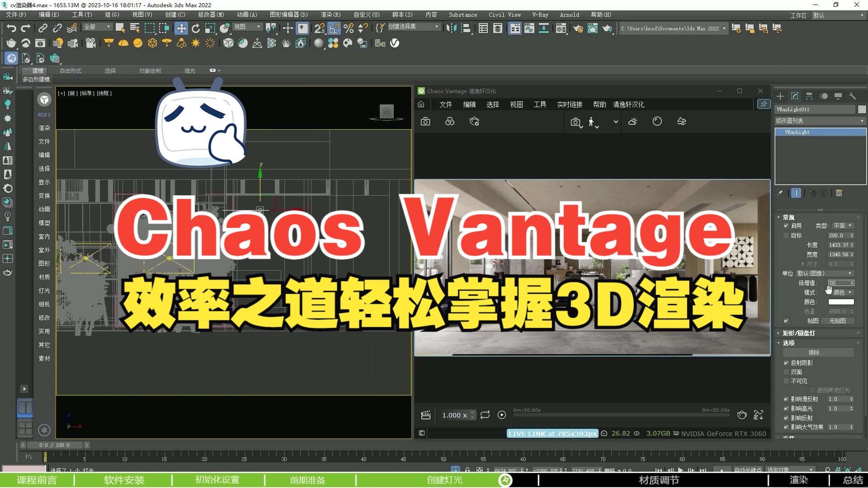868x488 pixels.
Task: Open the Material Editor icon in 3ds Max
Action: point(561,28)
